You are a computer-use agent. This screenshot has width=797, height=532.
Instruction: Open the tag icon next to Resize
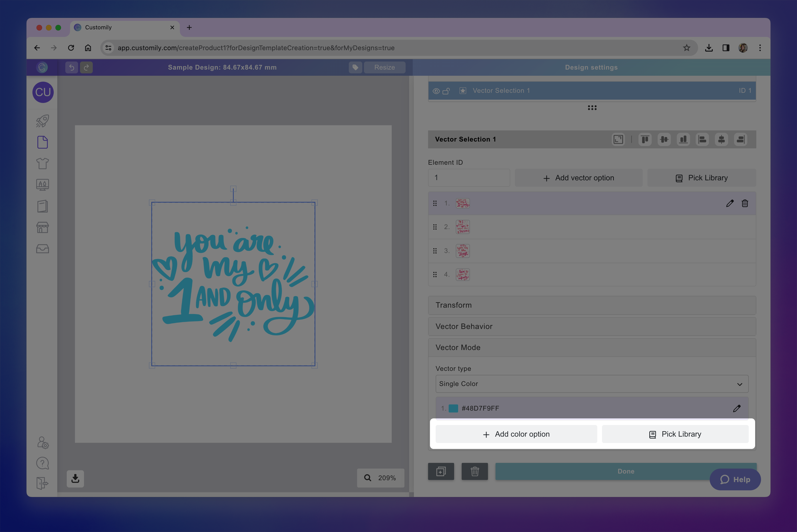tap(355, 67)
